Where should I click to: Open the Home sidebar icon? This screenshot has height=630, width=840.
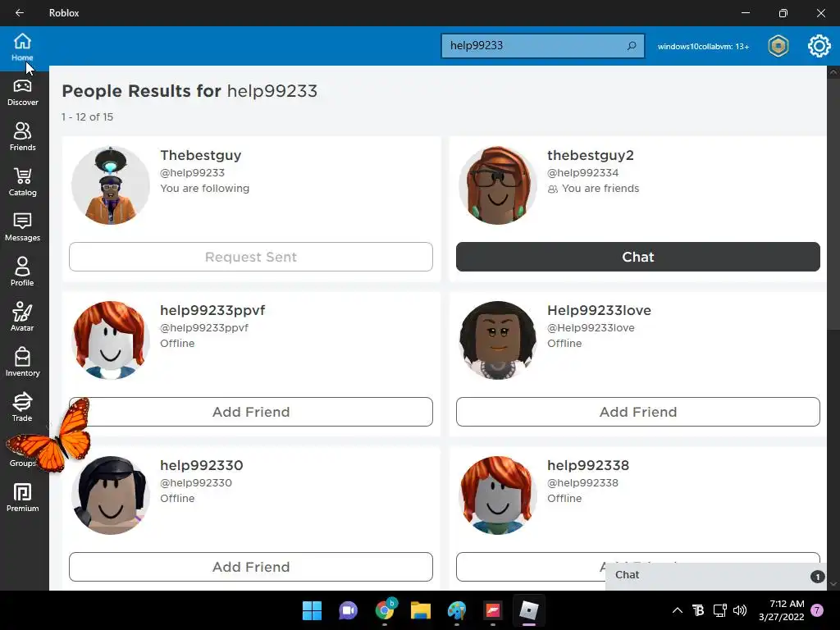click(x=22, y=47)
